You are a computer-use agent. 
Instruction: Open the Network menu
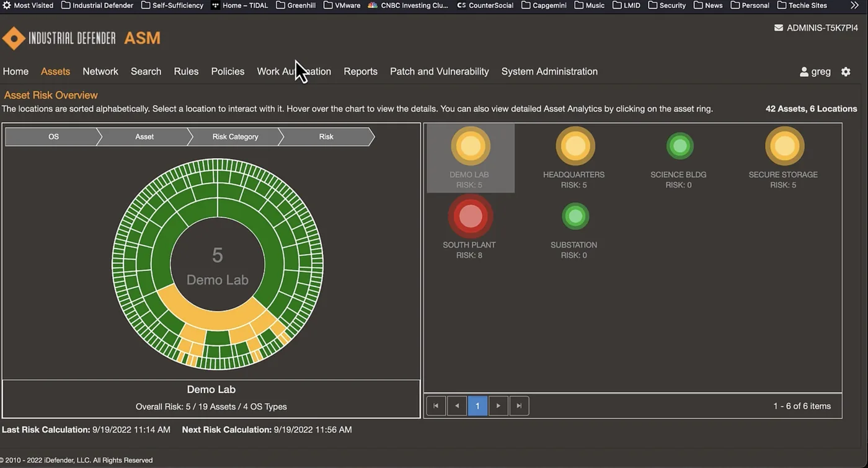point(100,71)
